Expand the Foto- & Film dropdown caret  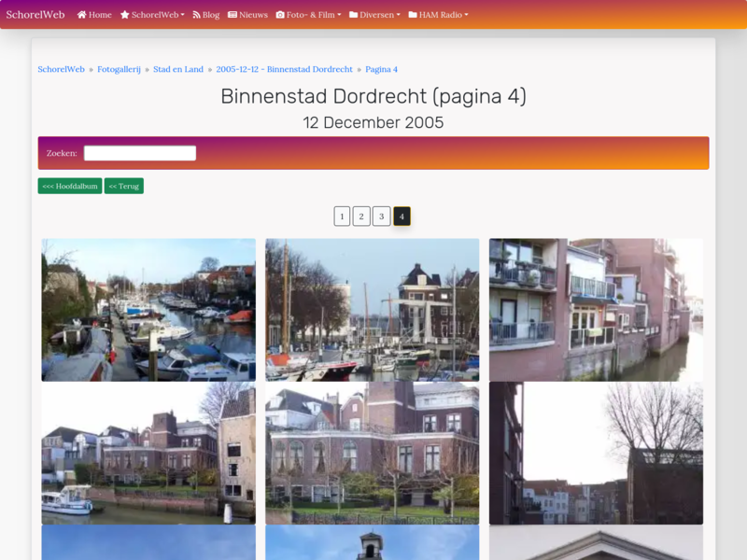[339, 15]
